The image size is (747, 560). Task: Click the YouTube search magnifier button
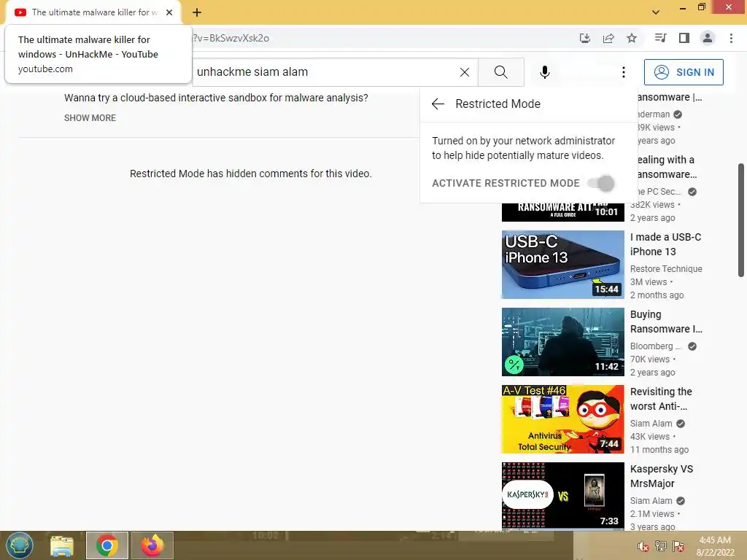500,72
